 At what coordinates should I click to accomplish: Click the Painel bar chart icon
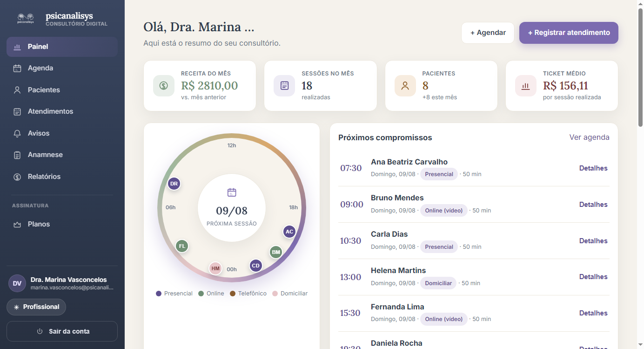[17, 47]
